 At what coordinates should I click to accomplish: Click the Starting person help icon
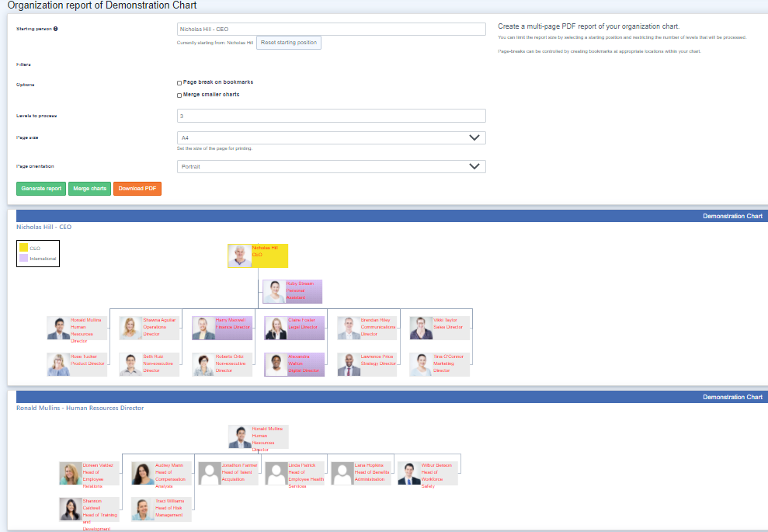pyautogui.click(x=56, y=29)
